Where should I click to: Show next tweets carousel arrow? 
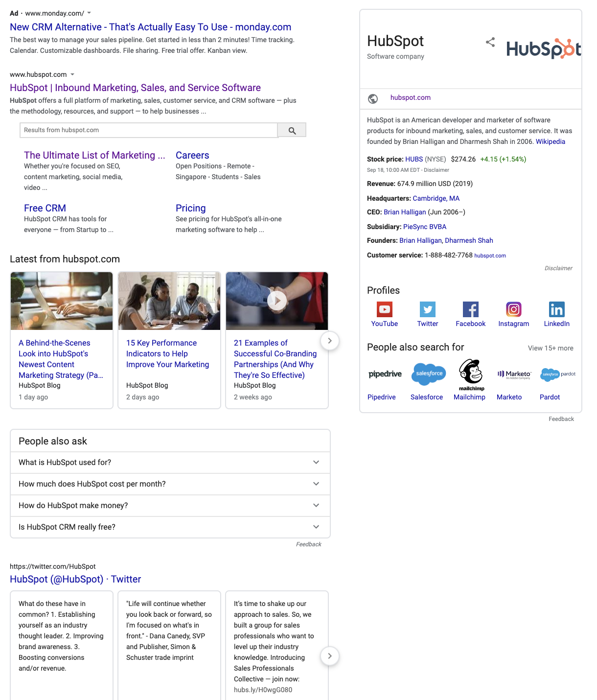point(330,656)
